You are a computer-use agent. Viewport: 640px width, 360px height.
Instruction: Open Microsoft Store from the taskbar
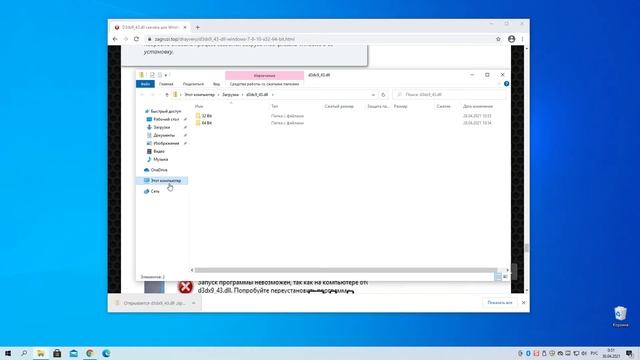point(57,353)
